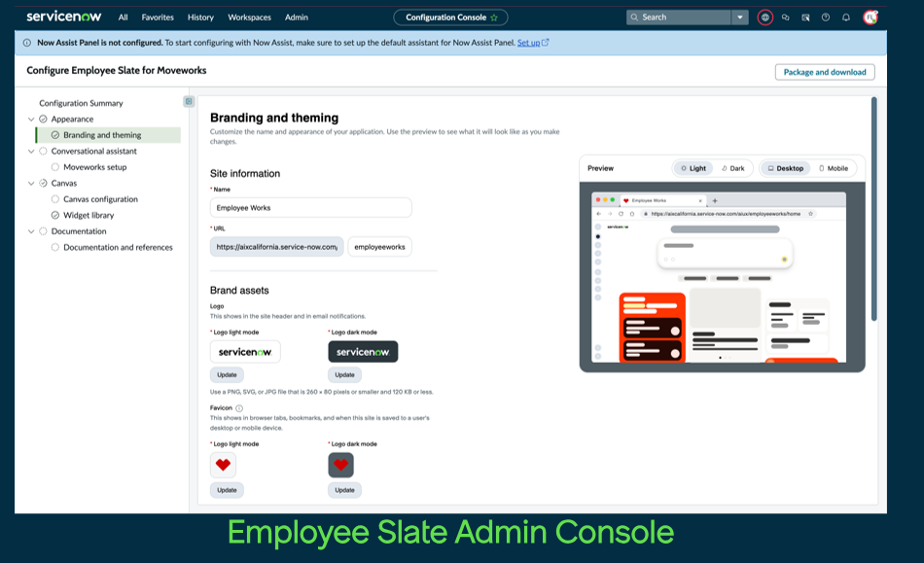Click the Favicon info icon
924x563 pixels.
(x=239, y=408)
